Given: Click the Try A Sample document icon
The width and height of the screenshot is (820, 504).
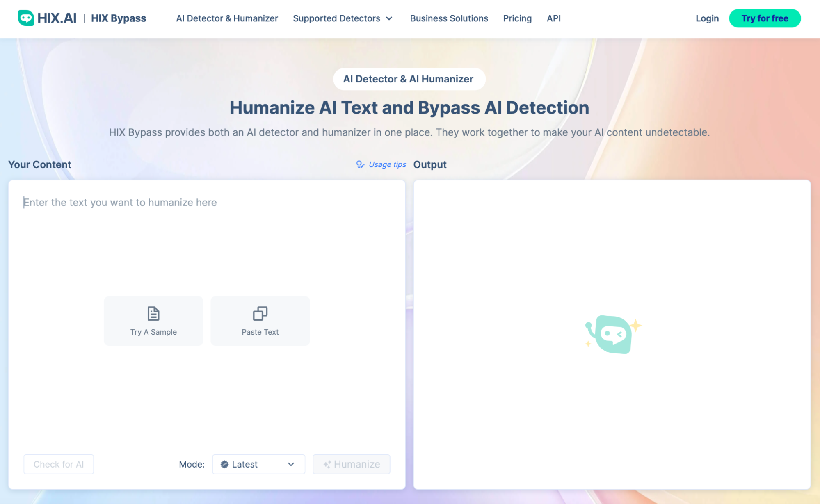Looking at the screenshot, I should coord(153,314).
